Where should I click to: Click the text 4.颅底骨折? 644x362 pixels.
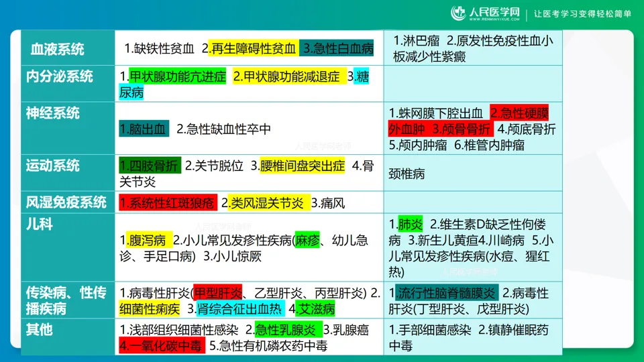point(527,129)
